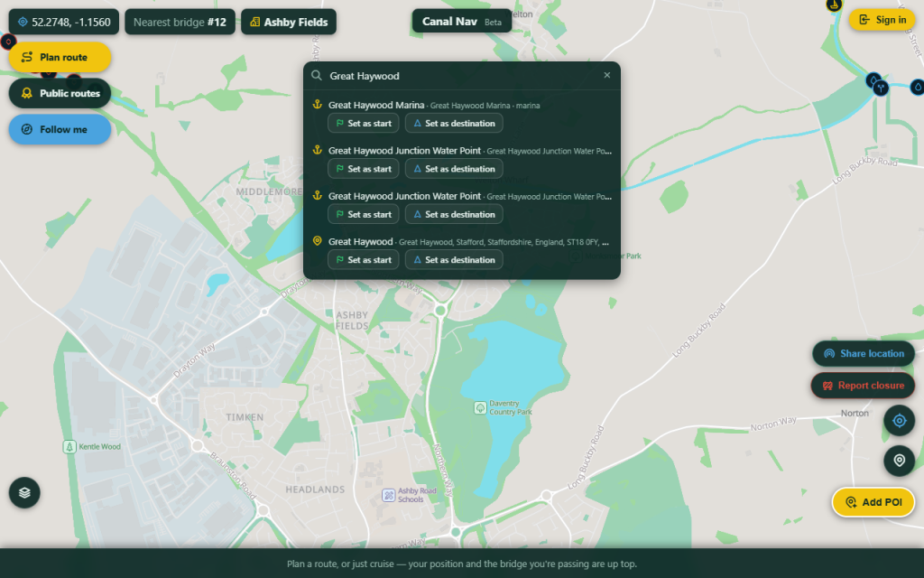The height and width of the screenshot is (578, 924).
Task: Click the Add POI button
Action: tap(873, 502)
